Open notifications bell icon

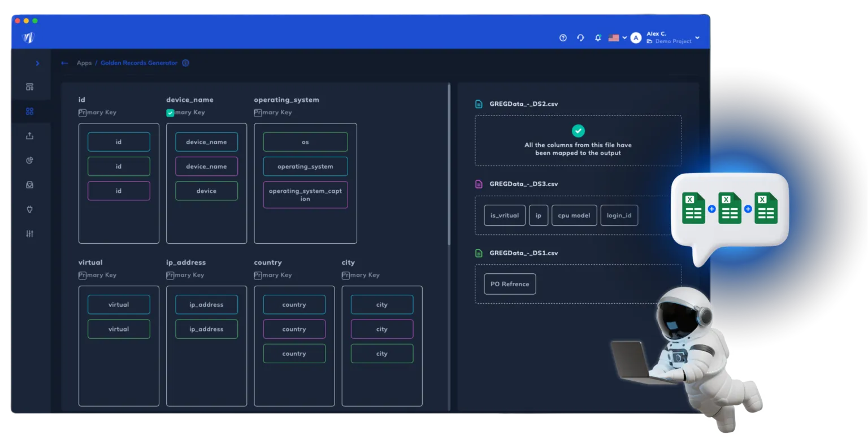point(598,38)
